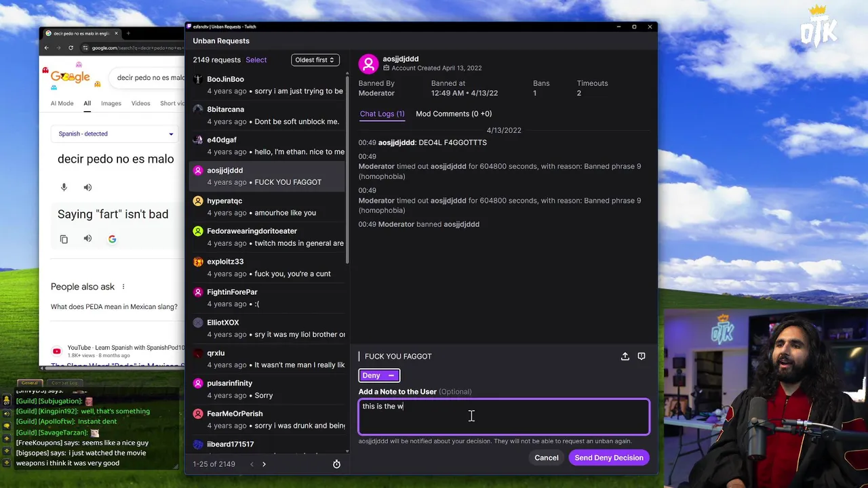Open the AI Mode search tab
The width and height of the screenshot is (868, 488).
pyautogui.click(x=62, y=103)
